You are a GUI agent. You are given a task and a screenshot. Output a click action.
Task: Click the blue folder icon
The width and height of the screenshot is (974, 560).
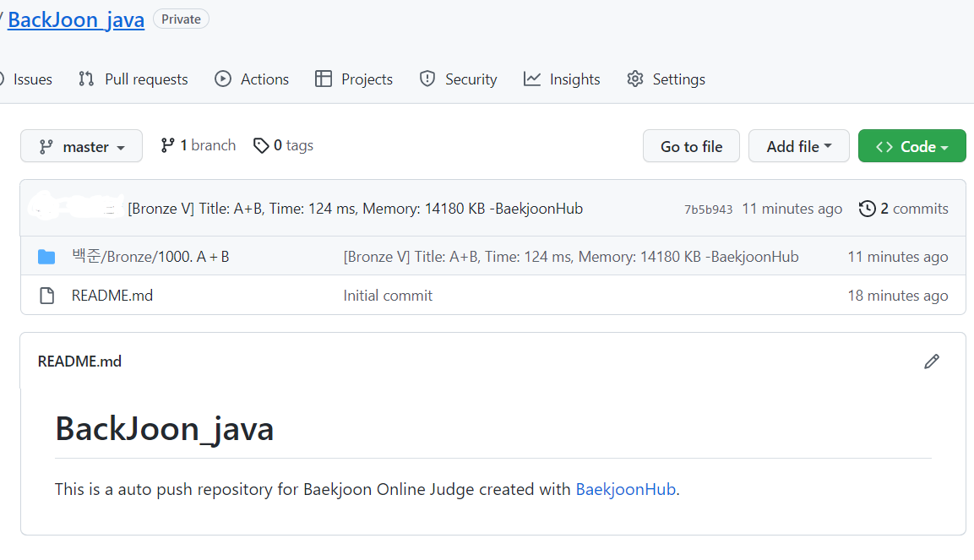click(46, 257)
